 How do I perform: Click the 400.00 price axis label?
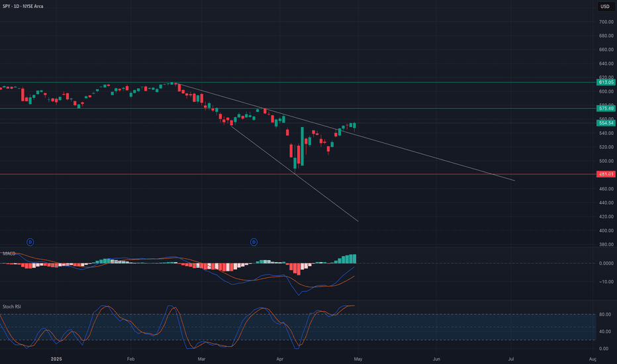[x=606, y=230]
